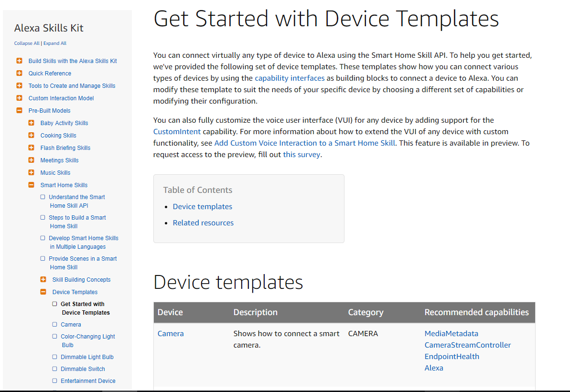This screenshot has height=392, width=570.
Task: Open the Dimmable Switch page
Action: pos(83,369)
